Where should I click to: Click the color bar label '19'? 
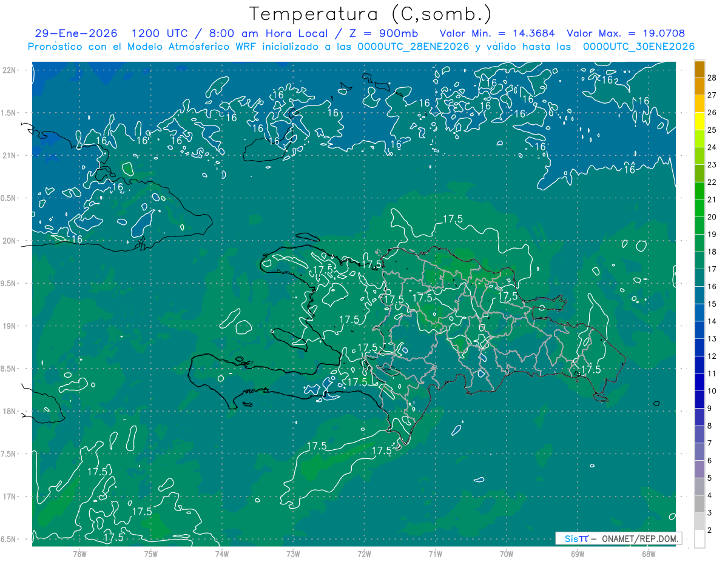click(712, 234)
